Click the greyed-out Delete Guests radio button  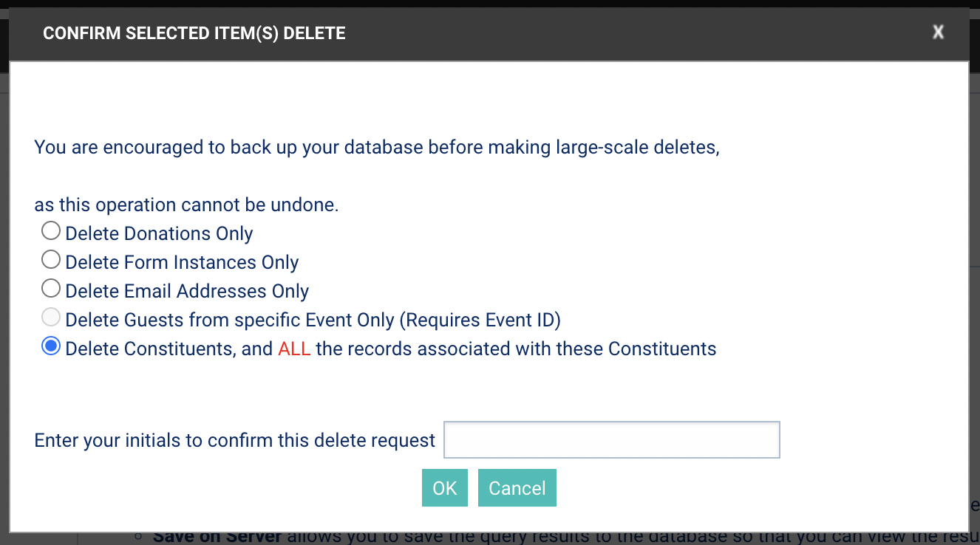[x=51, y=318]
